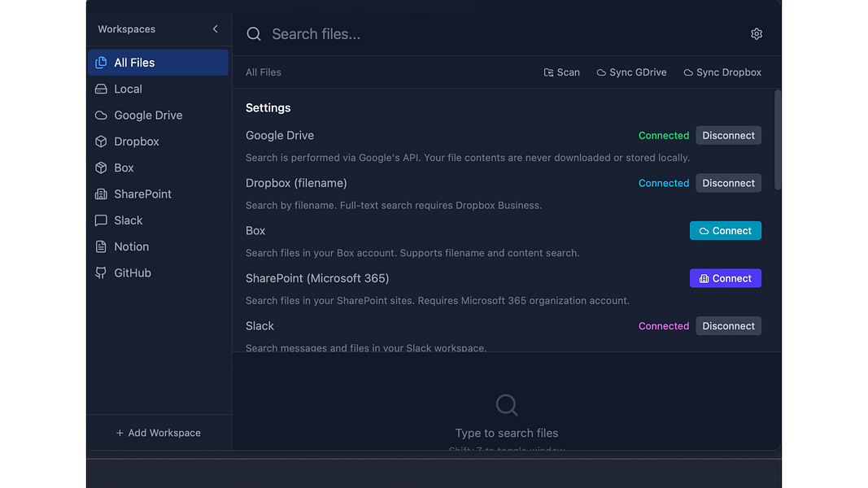
Task: Add a new workspace
Action: click(x=158, y=432)
